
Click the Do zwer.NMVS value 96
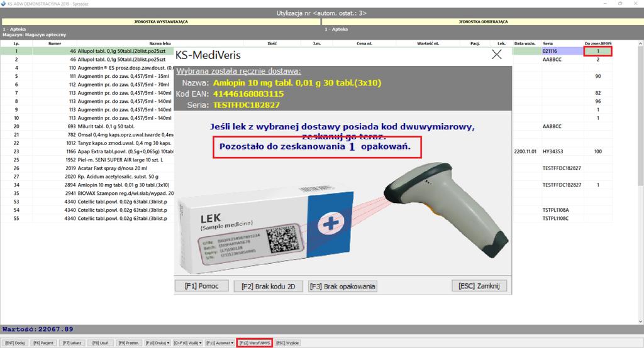[598, 101]
